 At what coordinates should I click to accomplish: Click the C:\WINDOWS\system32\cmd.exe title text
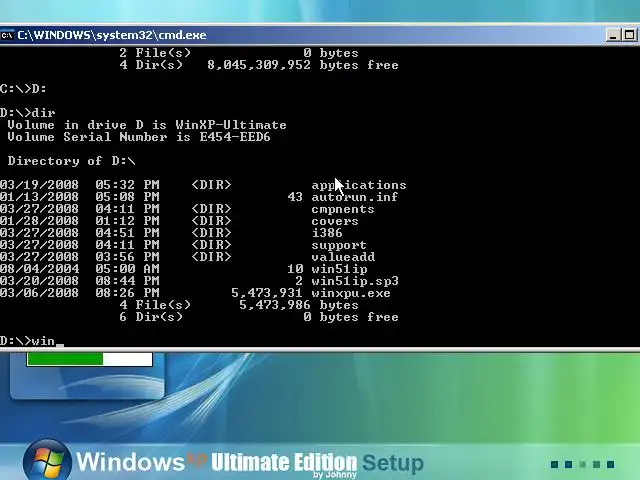pos(112,35)
